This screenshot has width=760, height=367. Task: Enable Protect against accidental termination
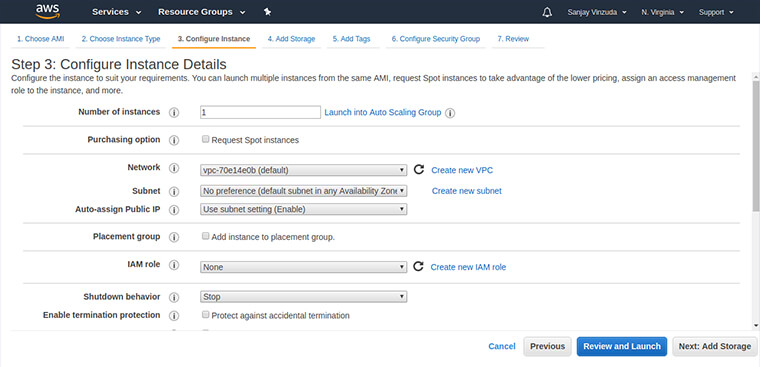pos(206,315)
